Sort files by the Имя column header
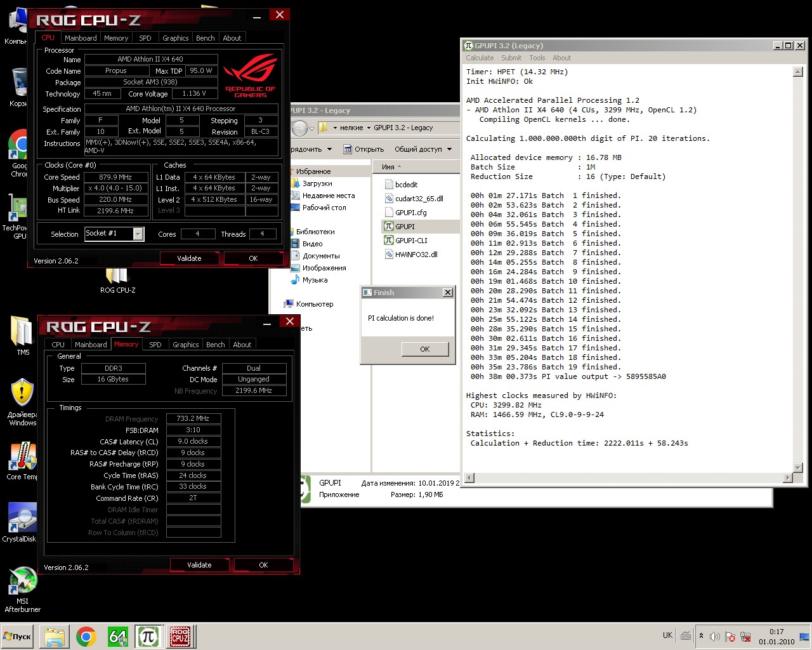Viewport: 812px width, 650px height. (388, 167)
